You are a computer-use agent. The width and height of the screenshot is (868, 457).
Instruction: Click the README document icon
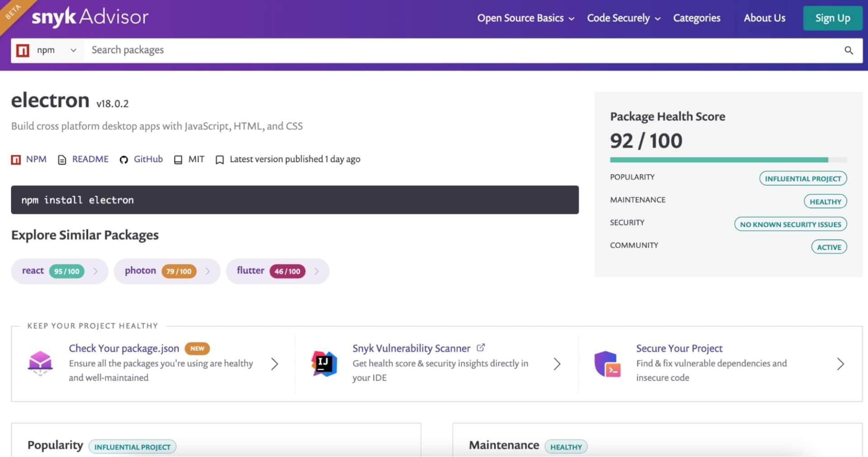pos(62,160)
